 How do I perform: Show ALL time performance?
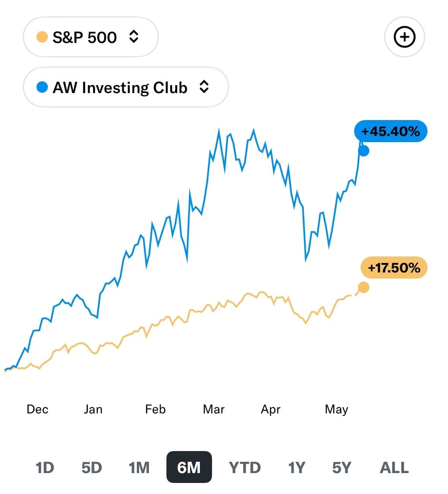point(394,467)
